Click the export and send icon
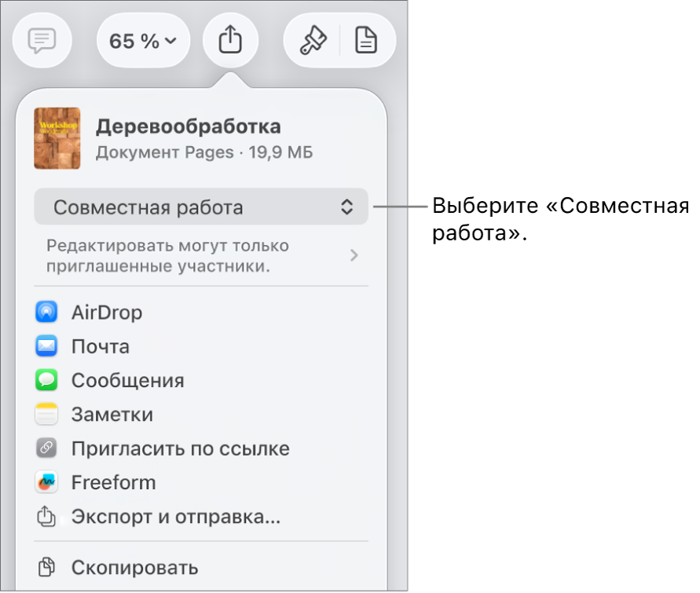The width and height of the screenshot is (700, 593). [46, 516]
